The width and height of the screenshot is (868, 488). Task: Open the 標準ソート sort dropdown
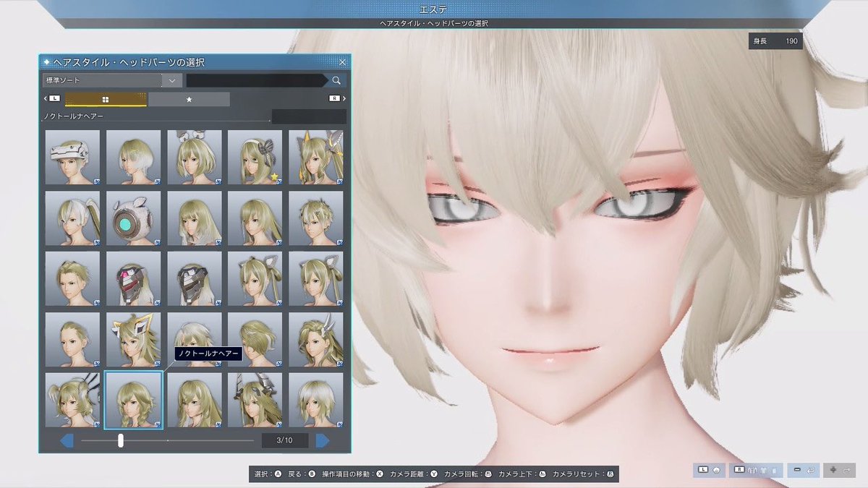(x=112, y=80)
